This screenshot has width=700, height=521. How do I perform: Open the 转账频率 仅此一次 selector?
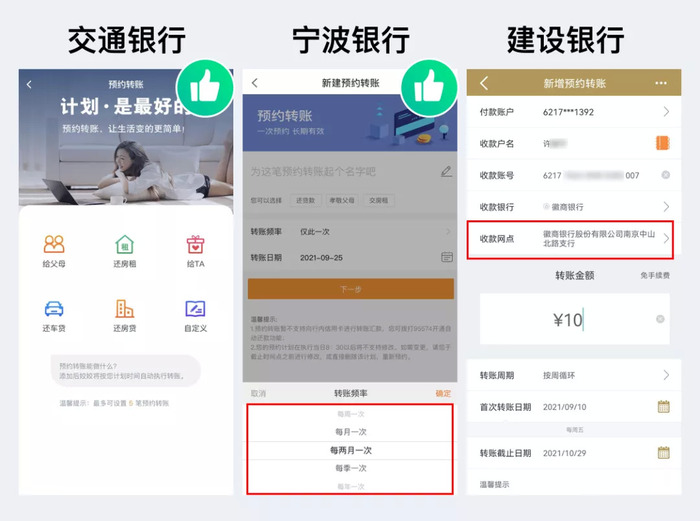click(x=350, y=232)
